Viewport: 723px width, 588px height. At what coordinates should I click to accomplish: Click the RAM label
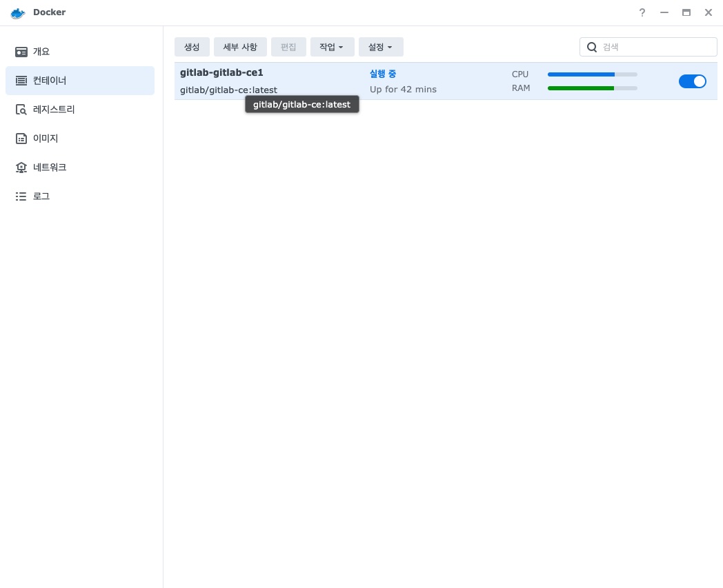point(521,88)
